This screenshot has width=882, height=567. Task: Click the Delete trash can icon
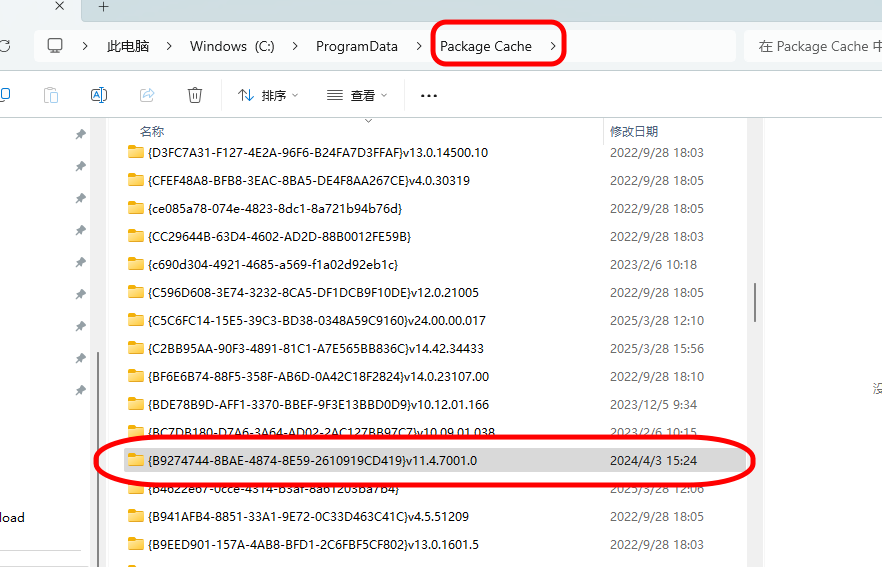pos(195,95)
